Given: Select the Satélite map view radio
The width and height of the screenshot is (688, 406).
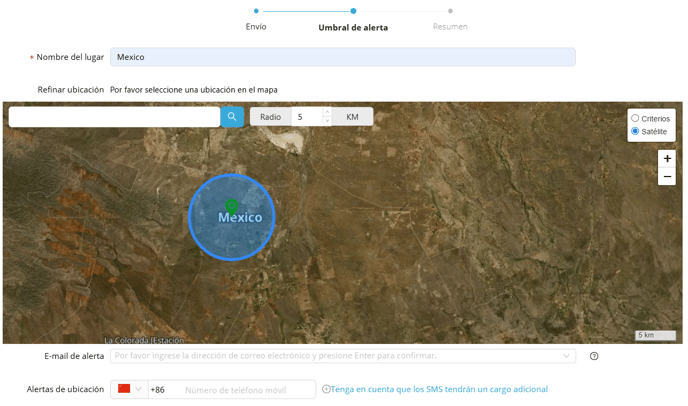Looking at the screenshot, I should click(x=635, y=131).
